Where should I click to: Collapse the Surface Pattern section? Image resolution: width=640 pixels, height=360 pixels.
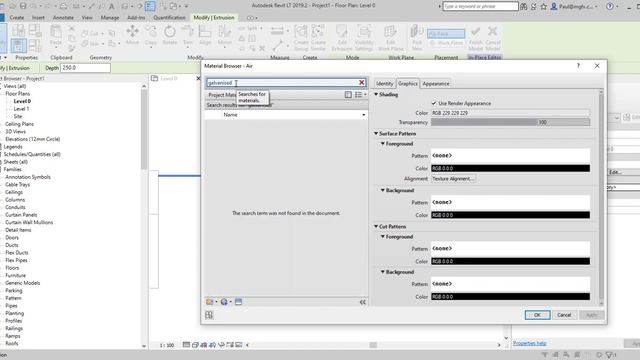coord(376,133)
